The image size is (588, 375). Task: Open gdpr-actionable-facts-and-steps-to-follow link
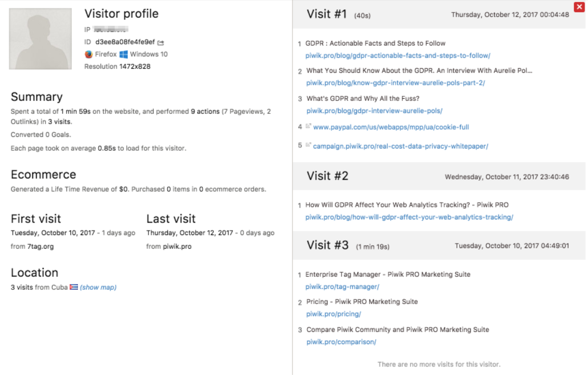tap(398, 56)
